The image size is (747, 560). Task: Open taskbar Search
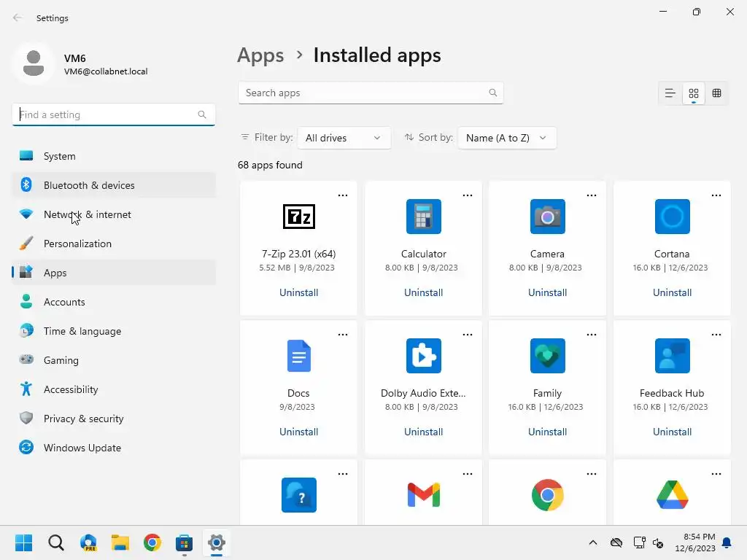55,542
